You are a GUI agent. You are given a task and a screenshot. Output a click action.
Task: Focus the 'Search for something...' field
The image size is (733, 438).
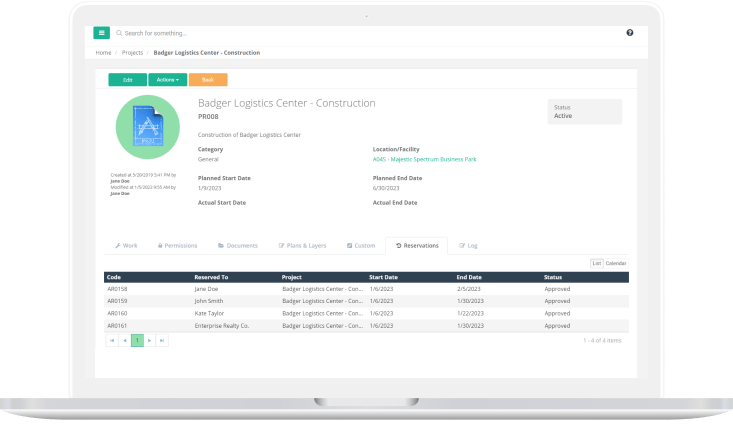[x=156, y=33]
